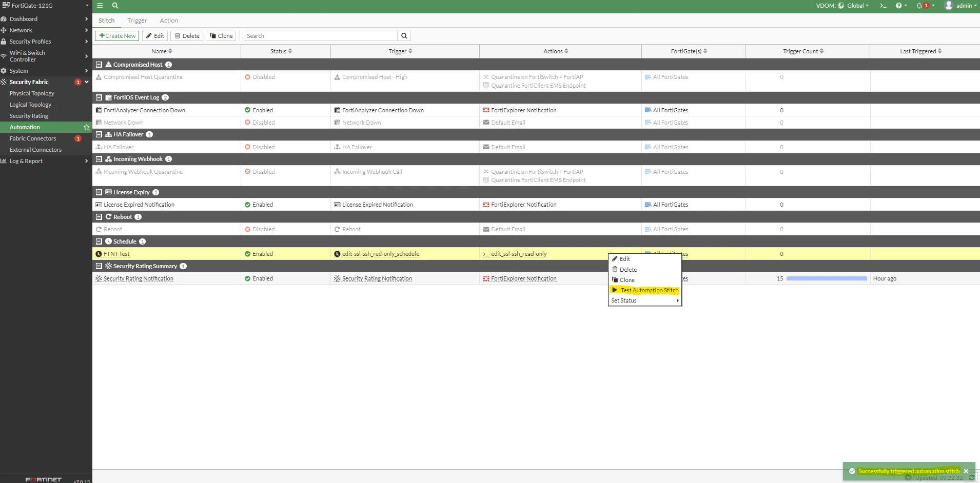Viewport: 980px width, 483px height.
Task: Open Security Rating in sidebar
Action: pyautogui.click(x=29, y=116)
